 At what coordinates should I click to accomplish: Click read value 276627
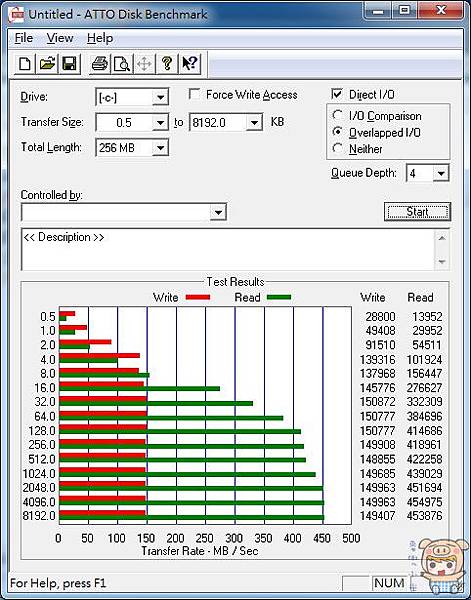pos(425,388)
